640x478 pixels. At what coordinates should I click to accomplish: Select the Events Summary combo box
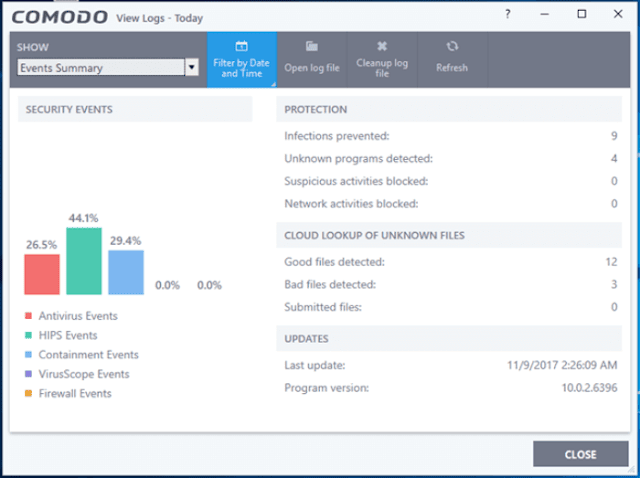(108, 67)
